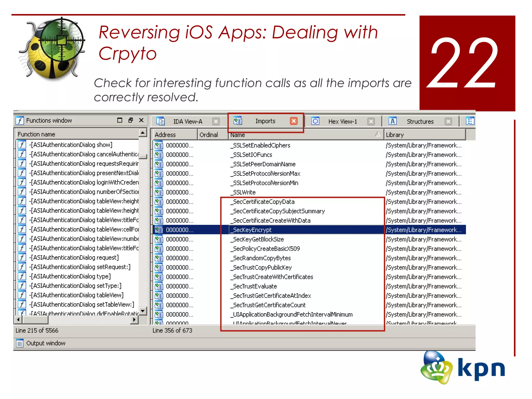Sort imports by Name column header

(305, 135)
